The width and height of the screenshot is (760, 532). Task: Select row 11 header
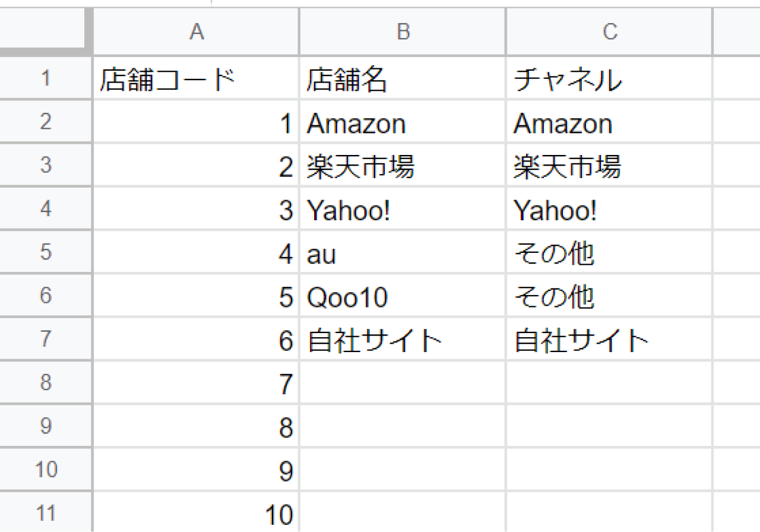click(x=45, y=513)
